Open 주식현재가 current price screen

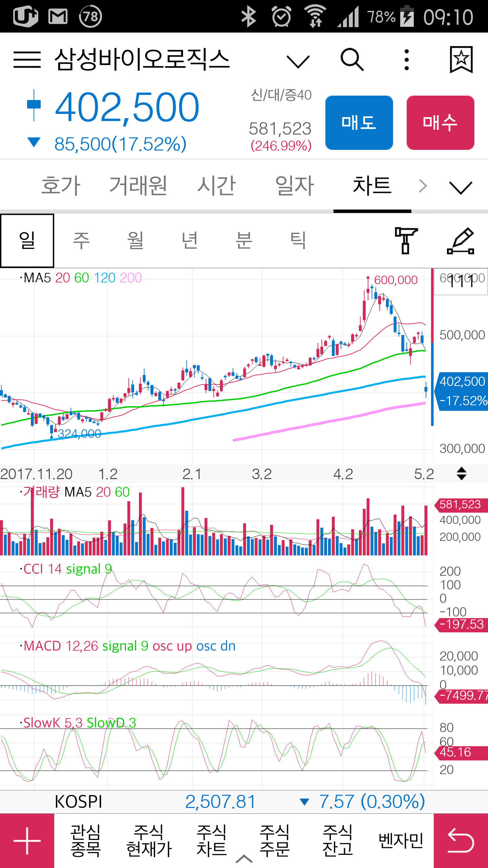149,841
